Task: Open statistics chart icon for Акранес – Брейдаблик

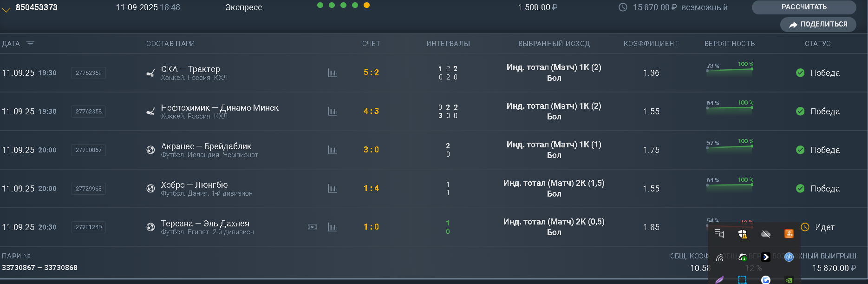Action: coord(332,150)
